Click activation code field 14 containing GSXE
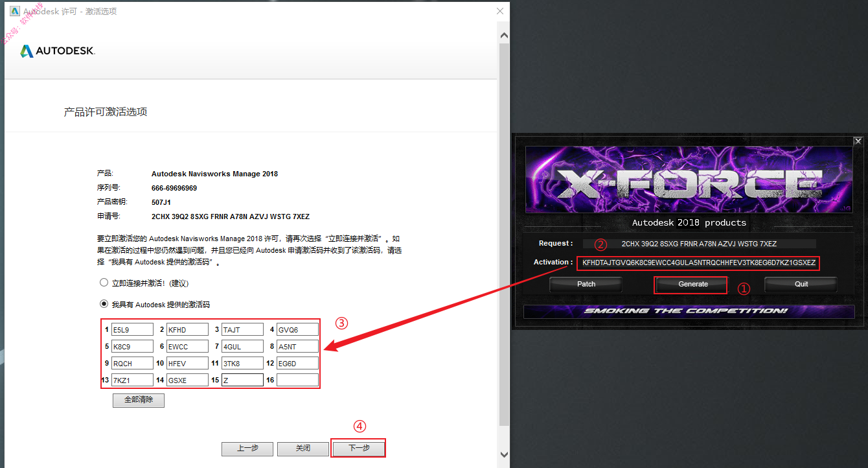The height and width of the screenshot is (468, 868). (187, 380)
